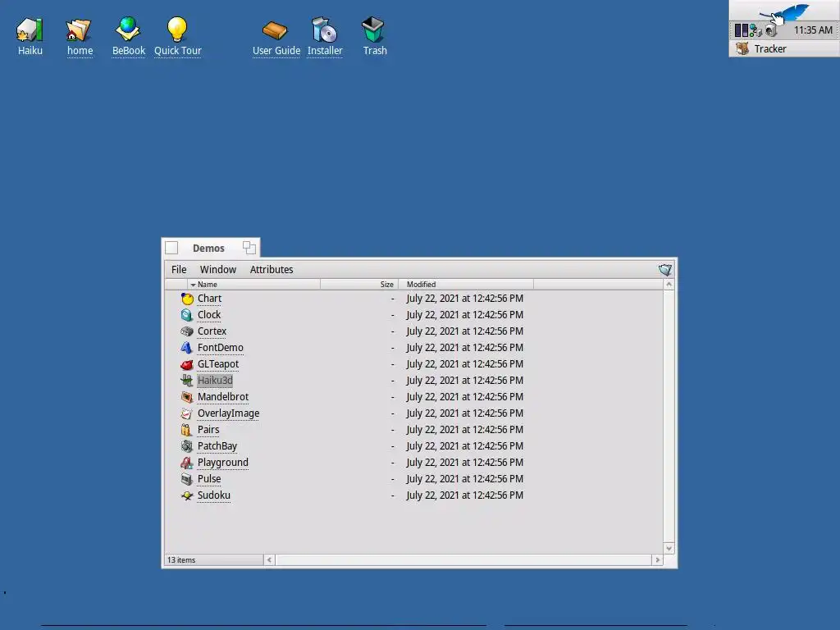Select the "PatchBay" file name
The image size is (840, 630).
tap(217, 446)
